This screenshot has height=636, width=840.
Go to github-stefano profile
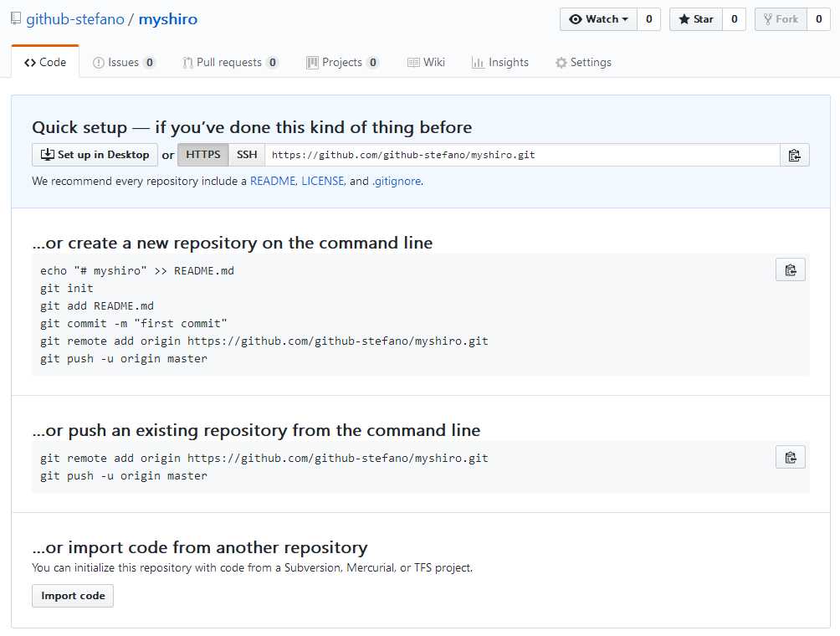(x=75, y=19)
